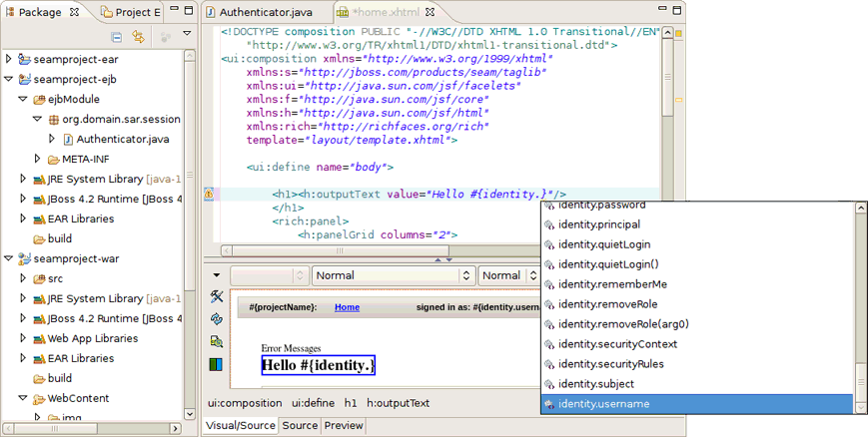Click the META-INF folder icon
The width and height of the screenshot is (868, 437).
53,160
